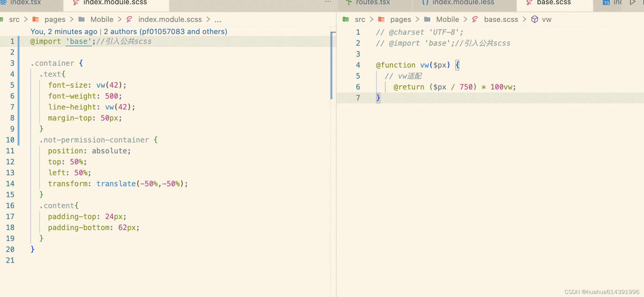The height and width of the screenshot is (297, 644).
Task: Click the '2 authors' code lens
Action: [x=165, y=32]
